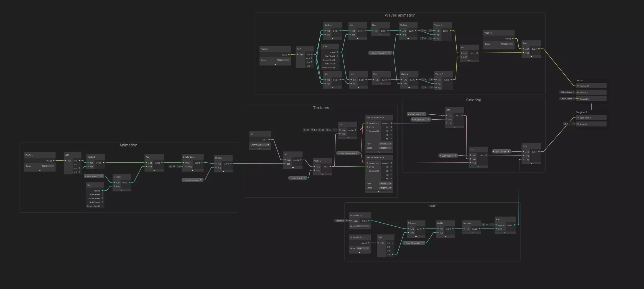Click the Waves Strength property output port

389,53
